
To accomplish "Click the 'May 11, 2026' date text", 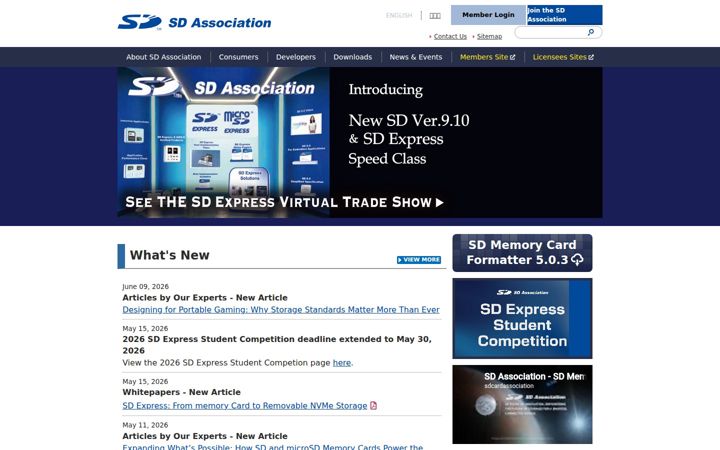I will (145, 425).
